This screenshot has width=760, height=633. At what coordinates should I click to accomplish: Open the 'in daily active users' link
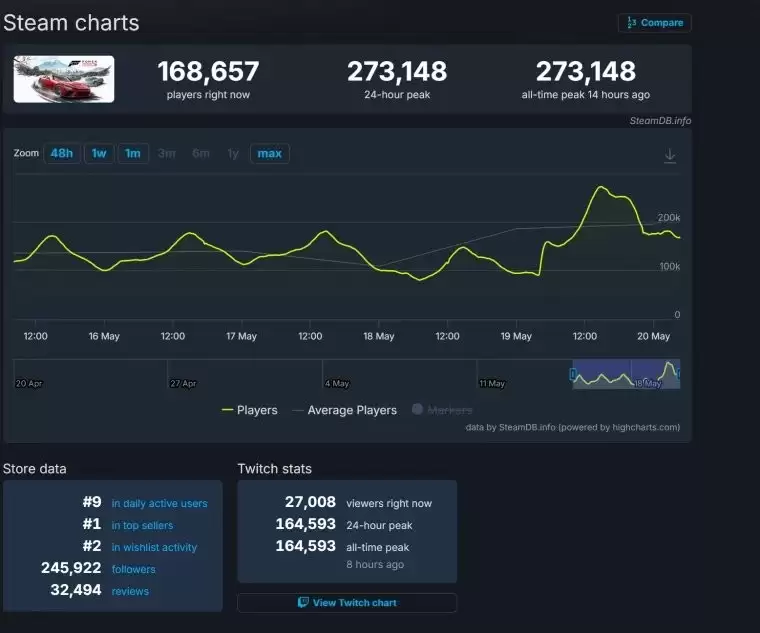(x=159, y=504)
